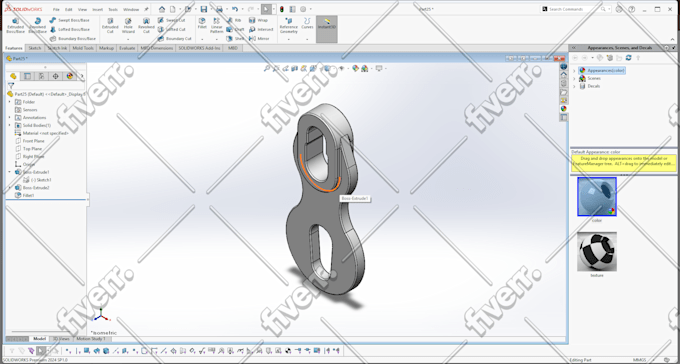The image size is (680, 364).
Task: Open the Hole Wizard
Action: click(x=128, y=26)
